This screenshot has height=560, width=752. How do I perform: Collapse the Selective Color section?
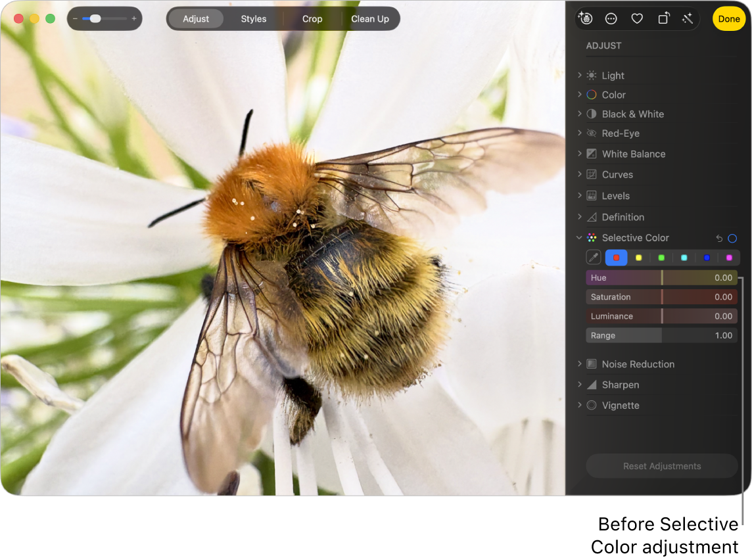pos(580,238)
